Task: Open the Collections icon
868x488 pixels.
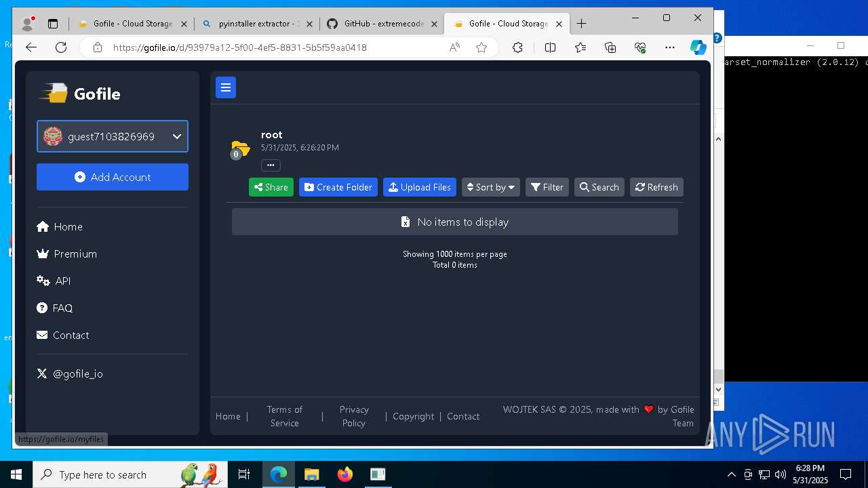Action: tap(610, 47)
